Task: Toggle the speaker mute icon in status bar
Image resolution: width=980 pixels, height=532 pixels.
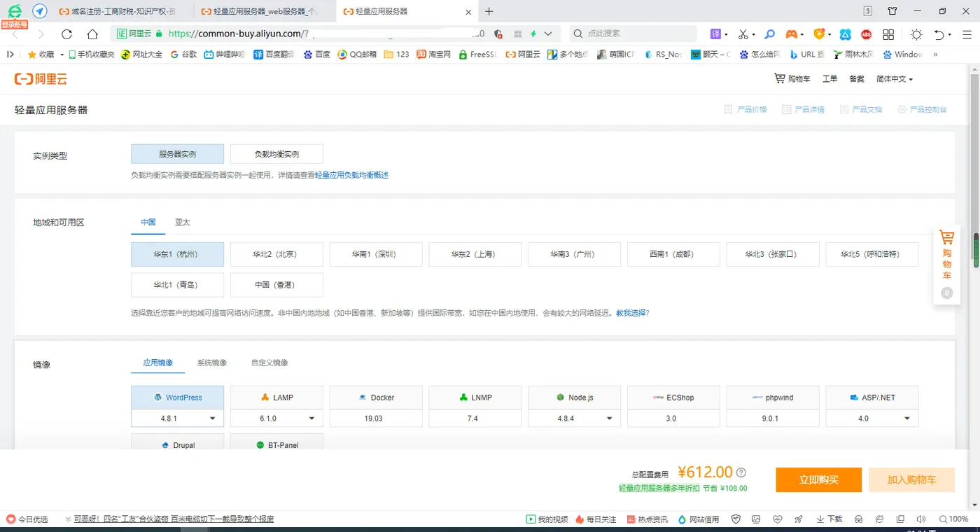Action: (x=920, y=519)
